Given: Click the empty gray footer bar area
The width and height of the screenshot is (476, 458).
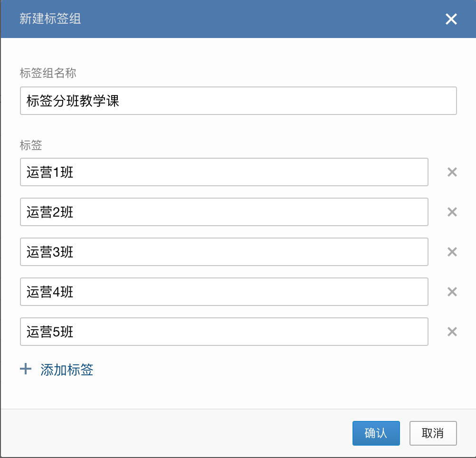Looking at the screenshot, I should tap(176, 433).
